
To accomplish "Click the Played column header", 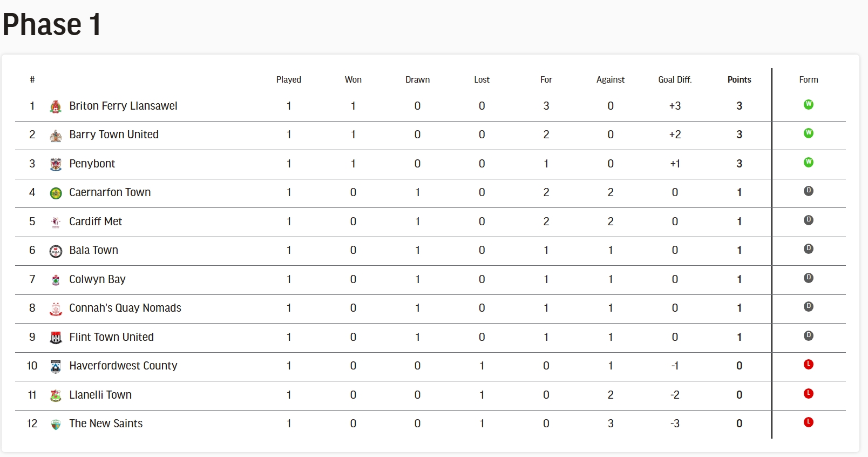I will (289, 79).
